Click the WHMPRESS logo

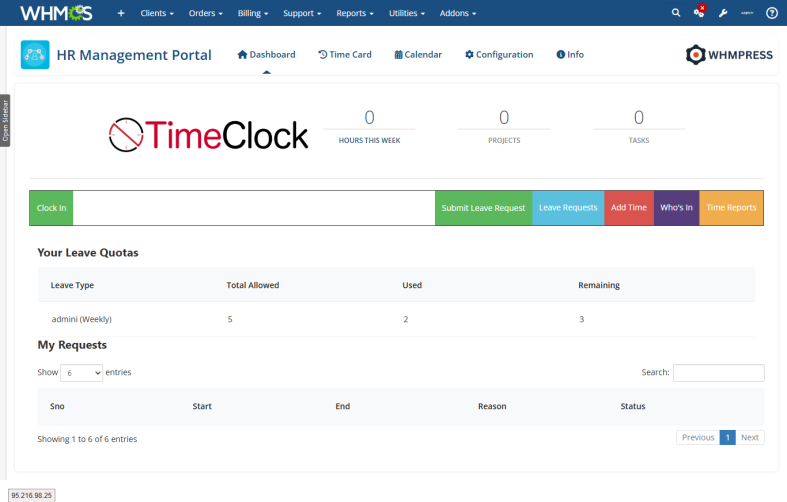pos(729,55)
